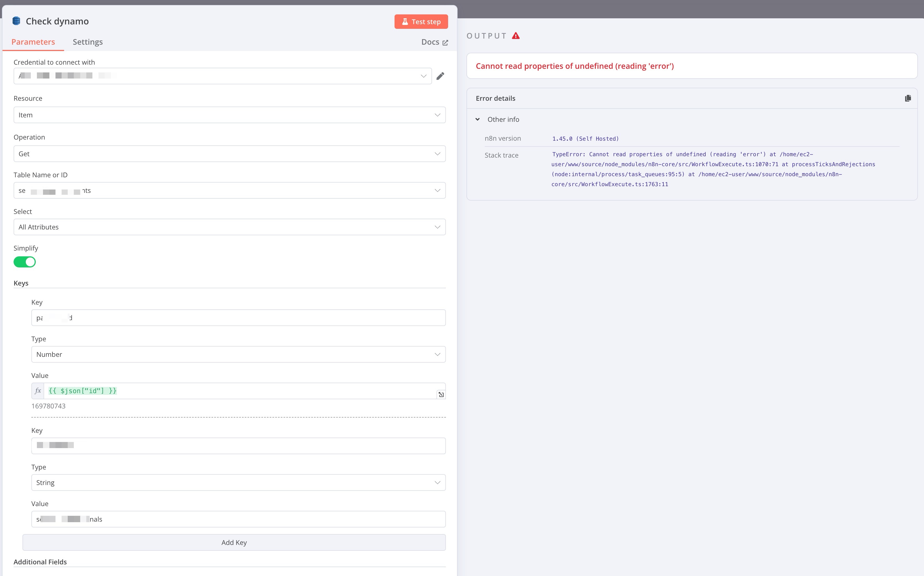Click the Additional Fields heading
924x576 pixels.
pos(40,562)
